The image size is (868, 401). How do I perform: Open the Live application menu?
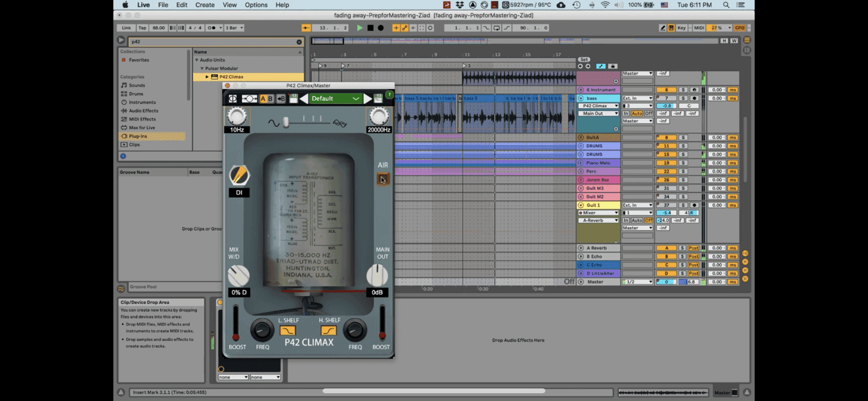tap(143, 5)
